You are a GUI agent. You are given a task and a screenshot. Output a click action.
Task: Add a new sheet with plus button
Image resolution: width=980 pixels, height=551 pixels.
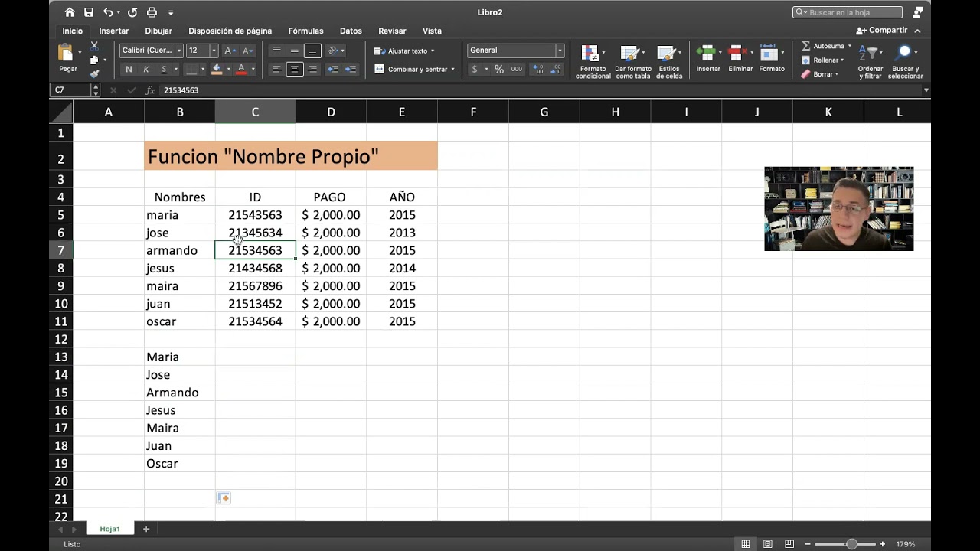pyautogui.click(x=146, y=529)
